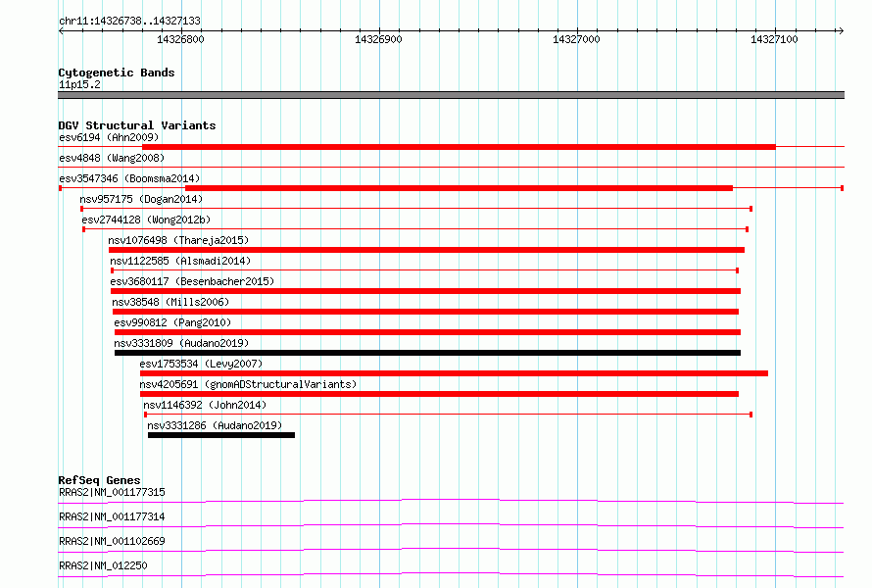Viewport: 872px width, 588px height.
Task: Click ruler position 14327000
Action: 577,39
